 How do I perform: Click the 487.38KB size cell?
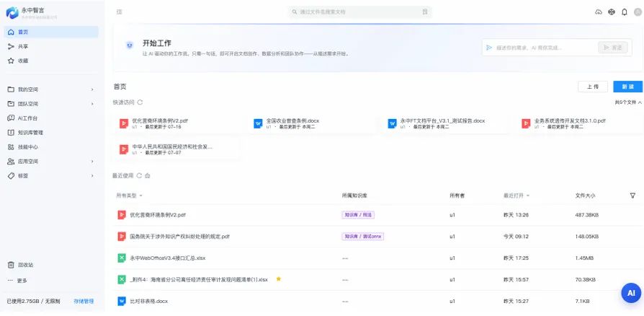tap(587, 215)
